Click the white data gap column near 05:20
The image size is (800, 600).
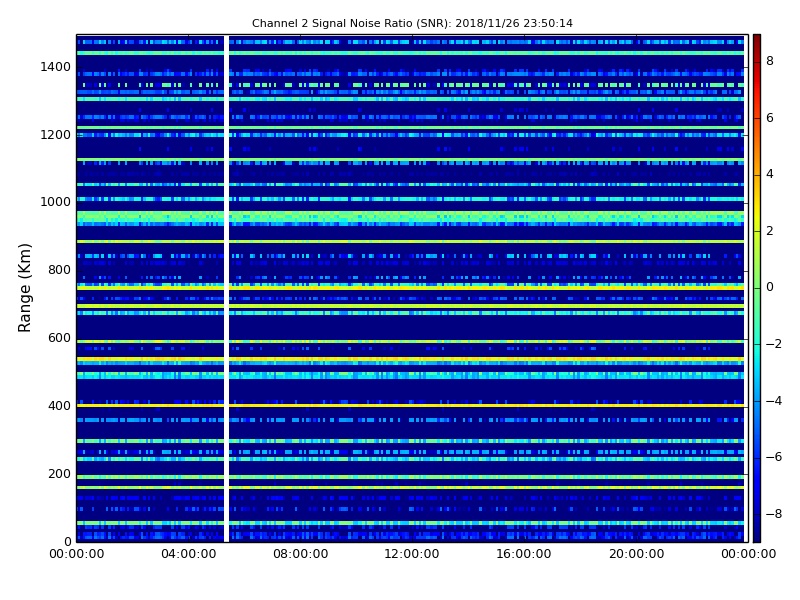tap(226, 288)
